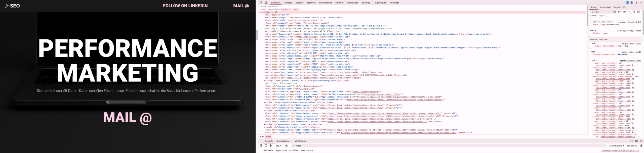Click the large pink MAIL @ button
The width and height of the screenshot is (644, 153).
[128, 118]
